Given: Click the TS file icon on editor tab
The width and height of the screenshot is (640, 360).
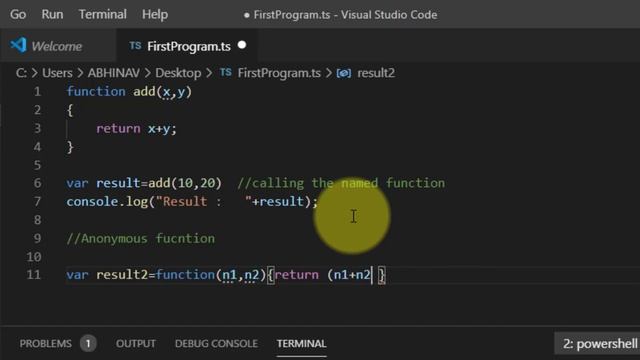Looking at the screenshot, I should [x=135, y=46].
